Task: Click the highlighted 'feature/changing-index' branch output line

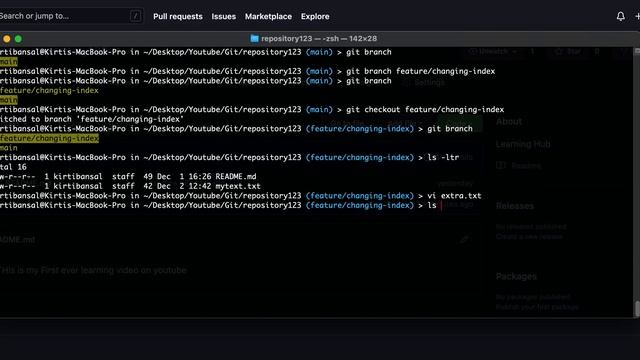Action: pyautogui.click(x=49, y=138)
